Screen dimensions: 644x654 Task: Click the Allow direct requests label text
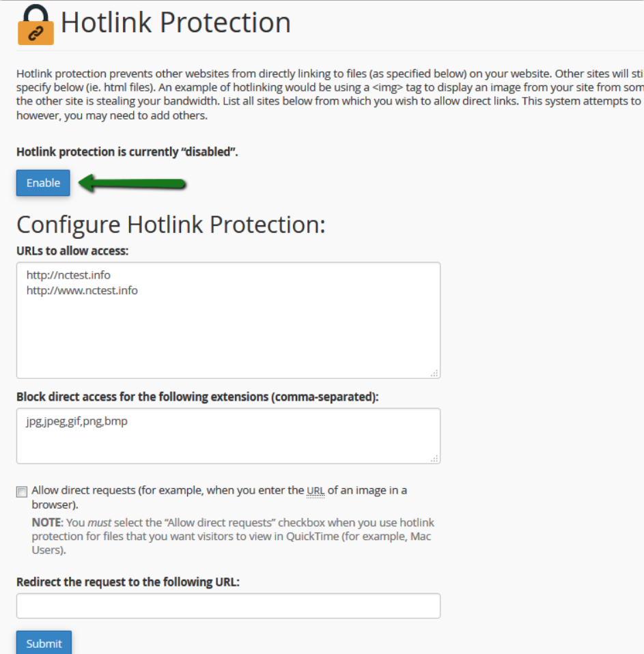219,497
